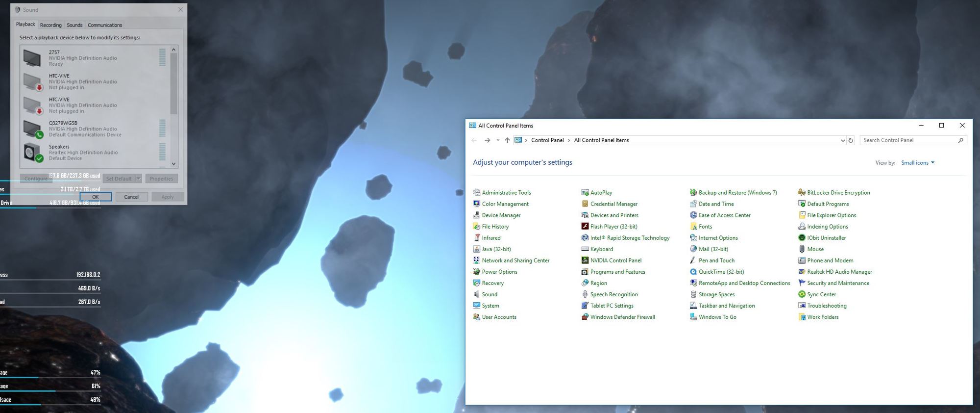
Task: Open Administrative Tools icon in Control Panel
Action: [x=476, y=192]
